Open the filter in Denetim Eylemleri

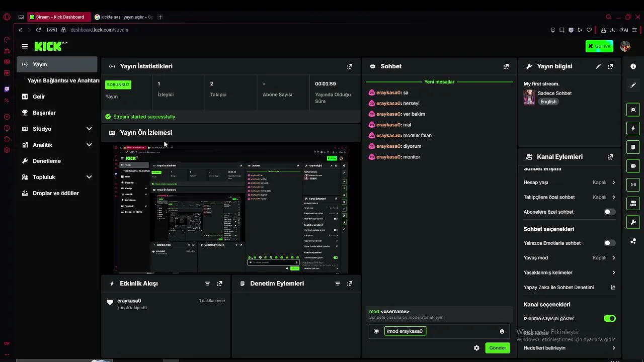[x=338, y=284]
